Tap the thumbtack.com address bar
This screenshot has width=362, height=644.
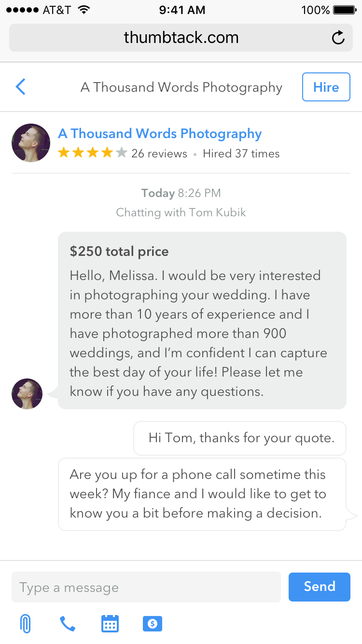pos(181,38)
